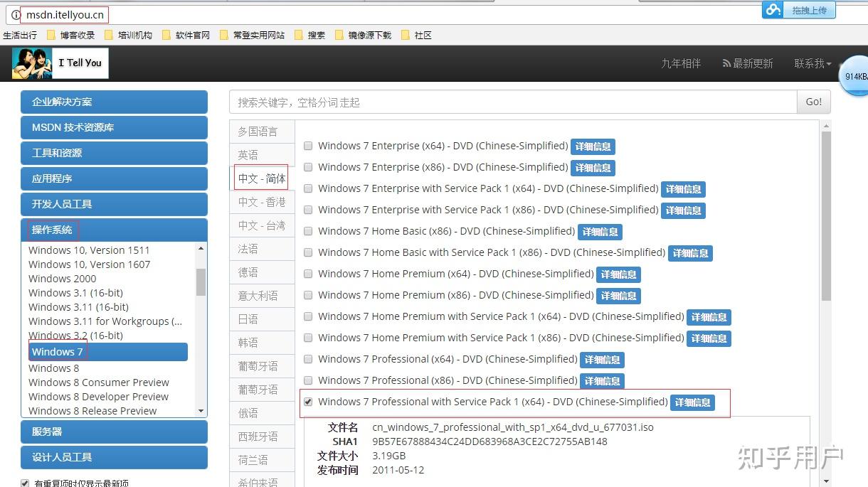Image resolution: width=868 pixels, height=487 pixels.
Task: Check Windows 7 Home Basic (x86) checkbox
Action: pos(308,231)
